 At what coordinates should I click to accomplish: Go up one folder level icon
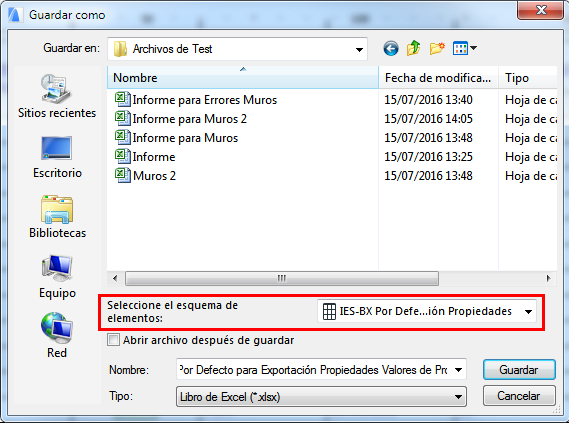tap(413, 48)
